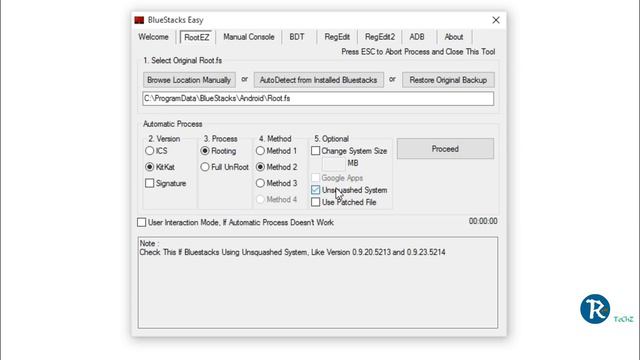Open the About tab
This screenshot has width=640, height=360.
click(453, 37)
